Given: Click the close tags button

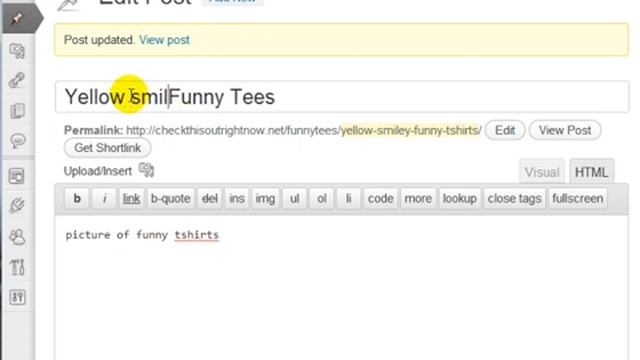Looking at the screenshot, I should [514, 199].
